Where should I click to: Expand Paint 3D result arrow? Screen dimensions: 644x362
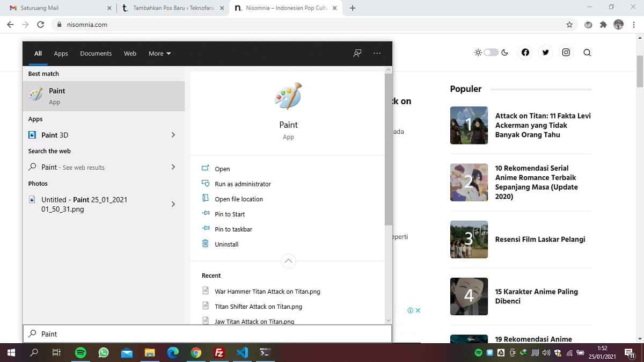(x=173, y=135)
